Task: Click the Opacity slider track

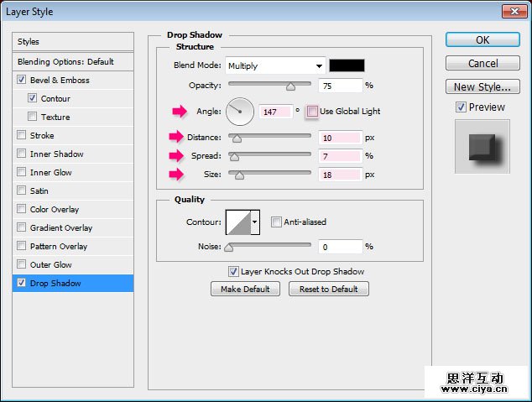Action: 269,86
